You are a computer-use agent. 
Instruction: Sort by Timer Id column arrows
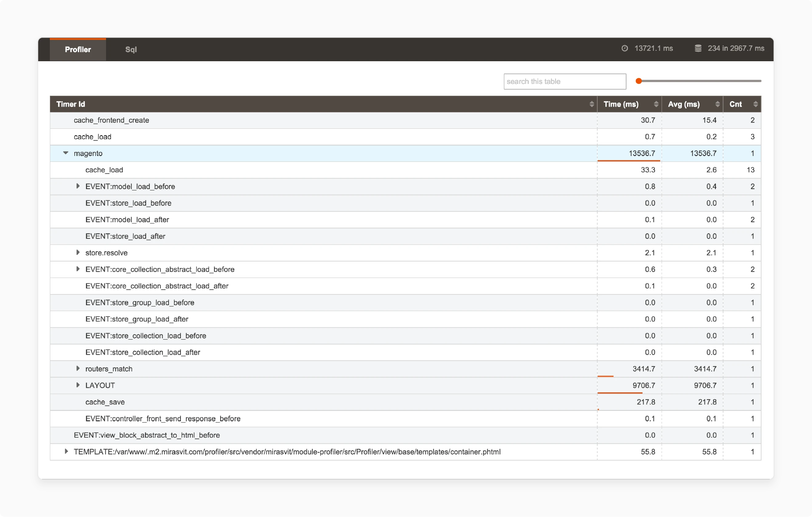click(592, 104)
